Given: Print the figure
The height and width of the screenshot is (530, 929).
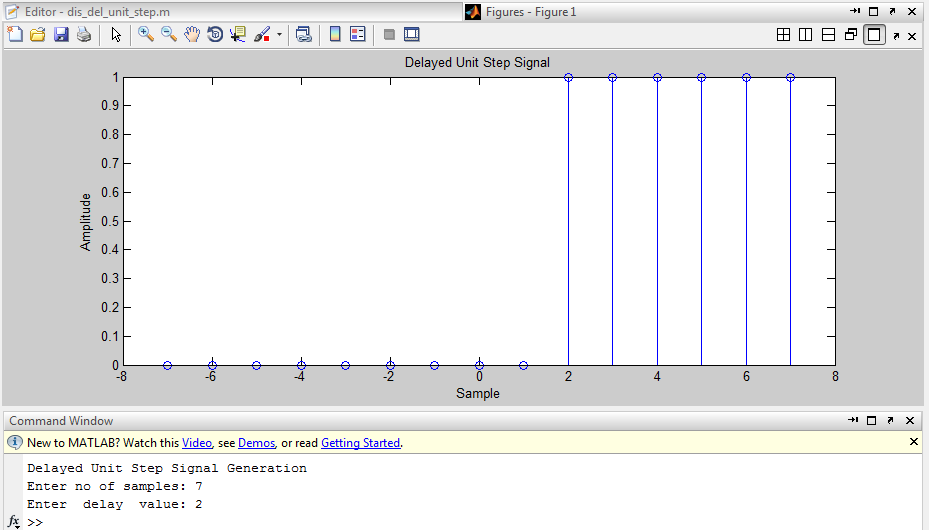Looking at the screenshot, I should tap(84, 34).
